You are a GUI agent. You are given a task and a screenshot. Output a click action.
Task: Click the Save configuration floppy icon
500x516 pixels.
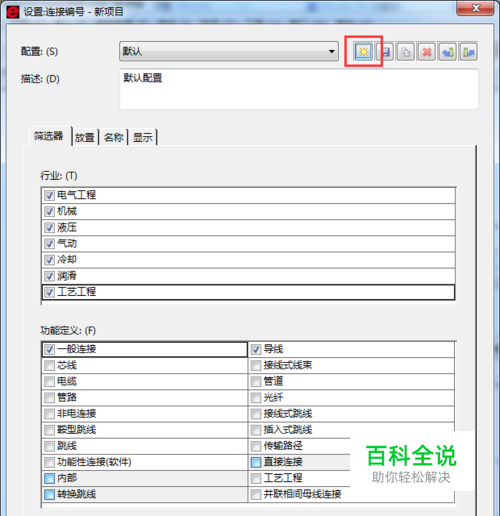point(386,52)
